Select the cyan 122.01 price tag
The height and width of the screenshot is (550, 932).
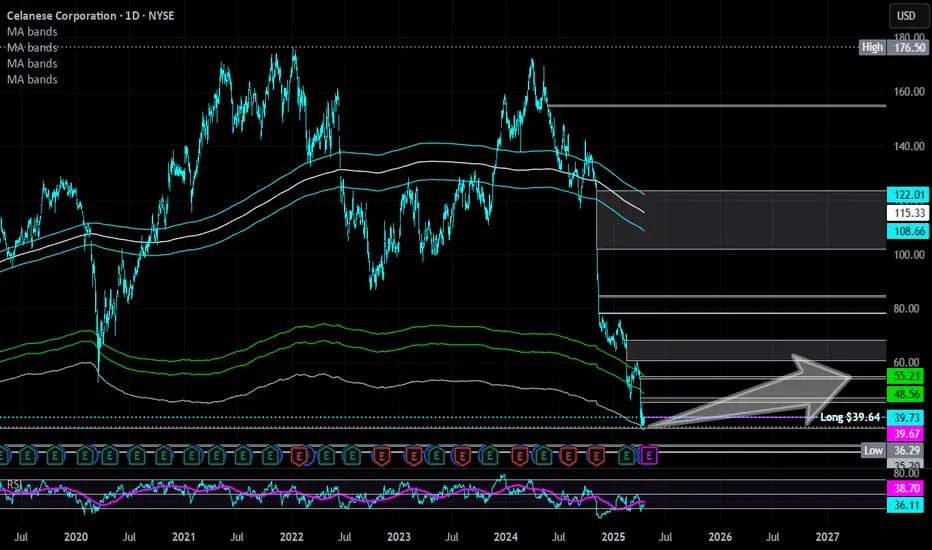(908, 195)
